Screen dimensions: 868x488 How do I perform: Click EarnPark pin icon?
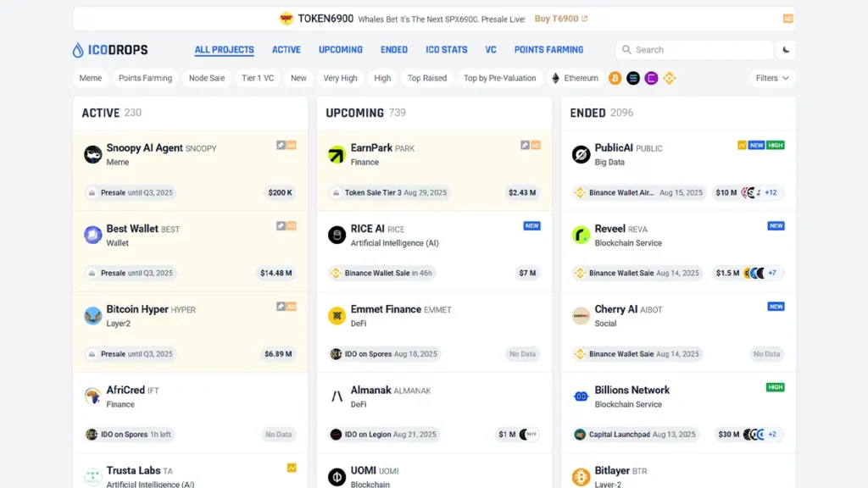click(x=525, y=145)
